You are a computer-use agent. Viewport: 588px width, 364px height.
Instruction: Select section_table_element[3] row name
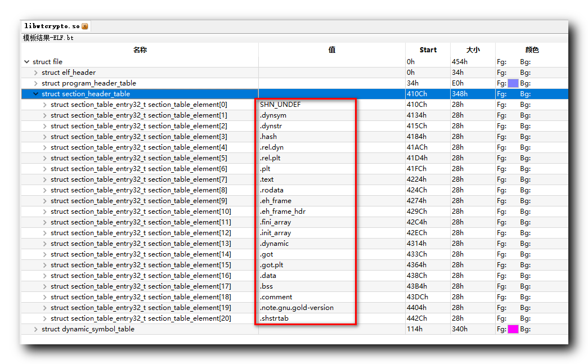click(x=139, y=137)
